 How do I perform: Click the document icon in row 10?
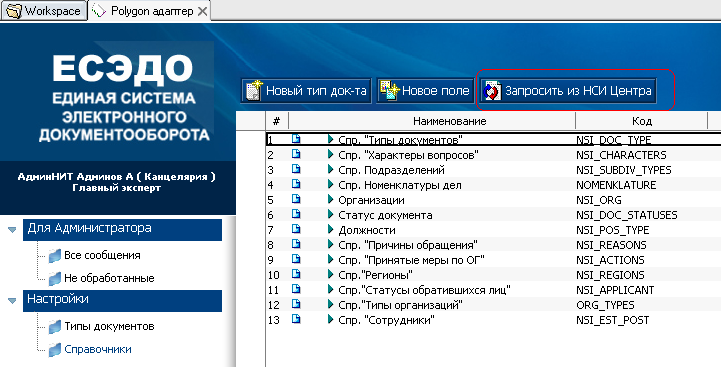[296, 274]
